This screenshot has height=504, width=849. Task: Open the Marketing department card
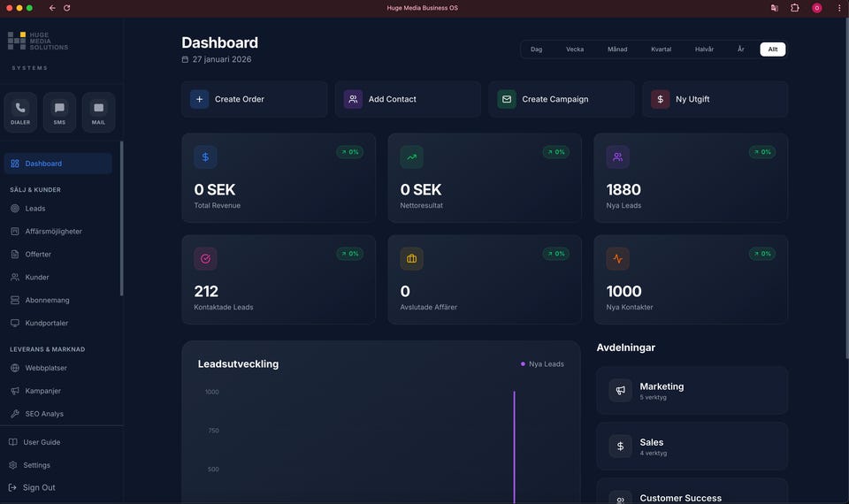(x=692, y=390)
